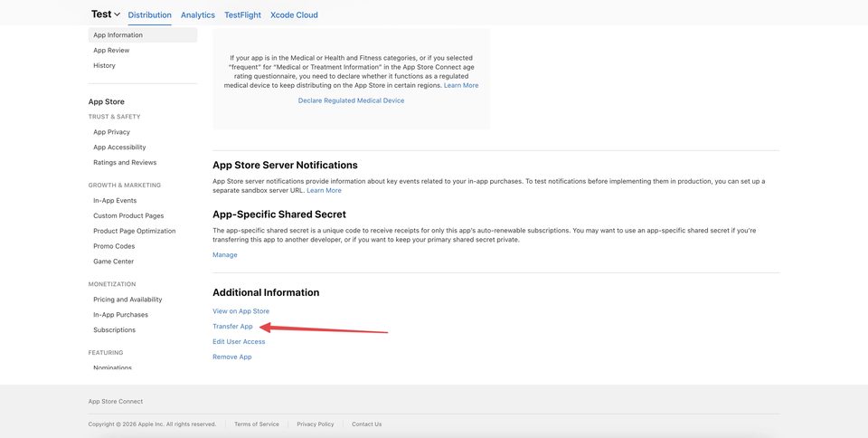Click the Transfer App link

232,327
